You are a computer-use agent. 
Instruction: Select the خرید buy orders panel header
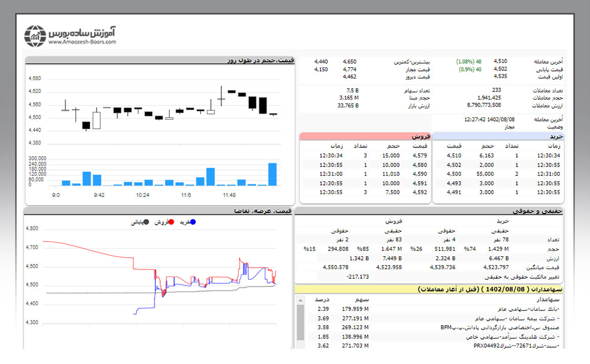498,136
